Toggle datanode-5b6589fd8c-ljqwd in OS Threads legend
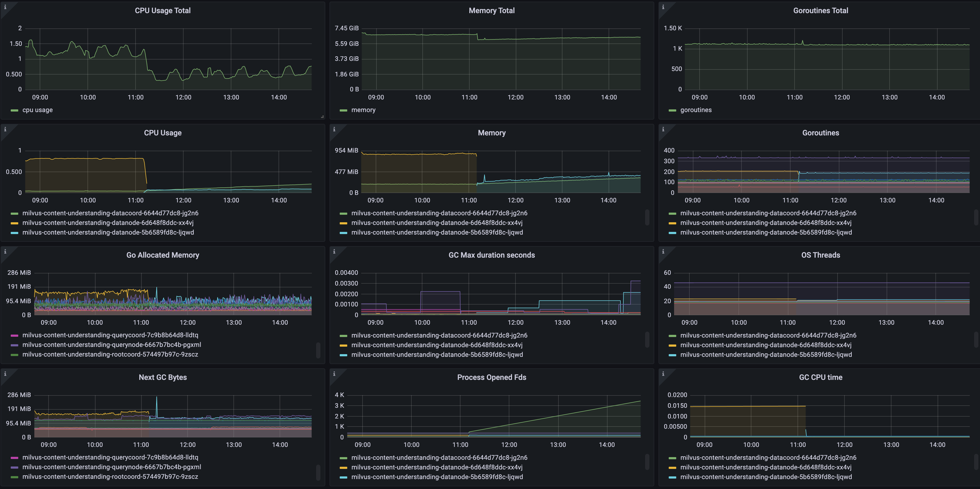The height and width of the screenshot is (489, 980). pos(766,355)
